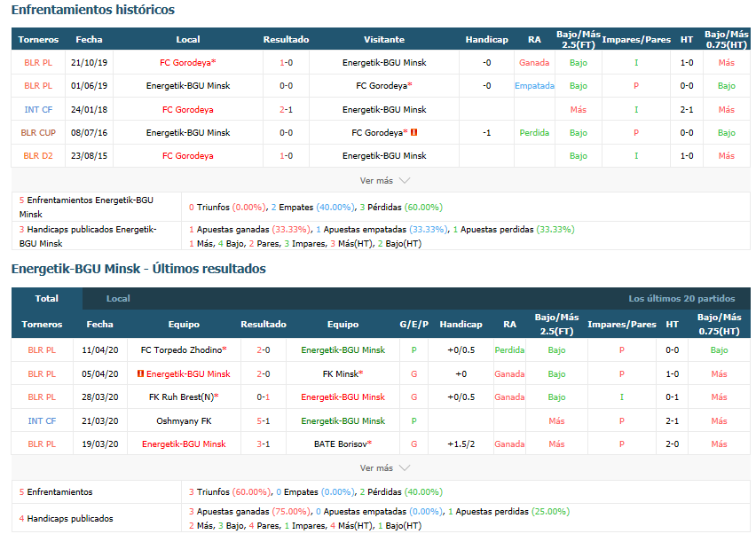The image size is (756, 534).
Task: Click the Impares/Pares header in latest results table
Action: coord(621,325)
